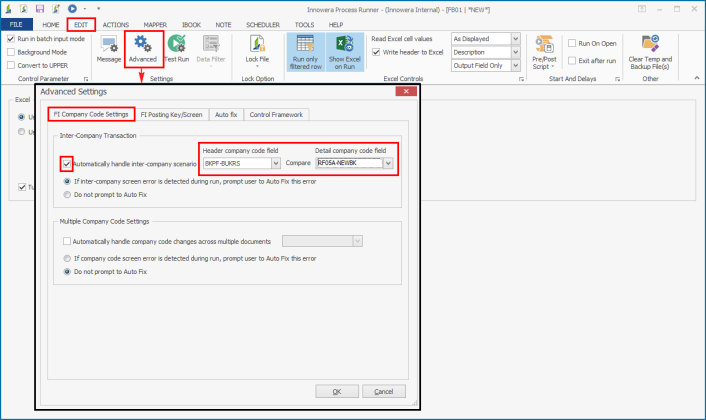Click Clear Temp and Backup Files
706x420 pixels.
[650, 50]
